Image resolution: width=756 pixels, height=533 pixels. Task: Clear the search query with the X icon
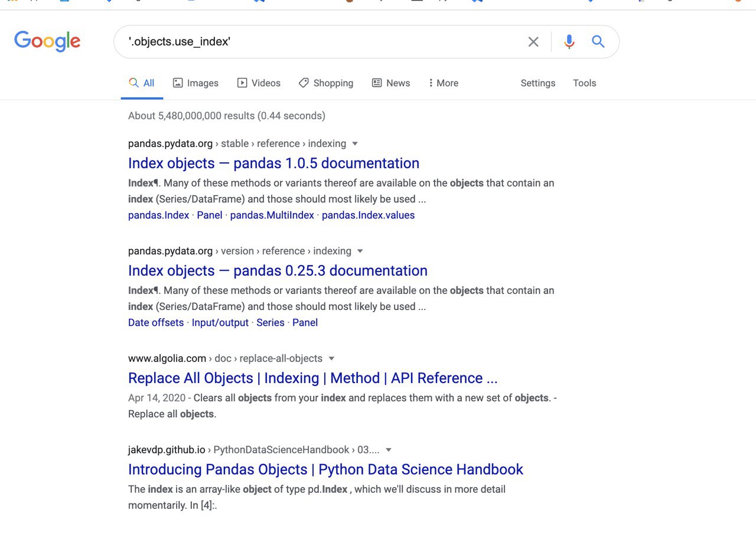[x=533, y=42]
